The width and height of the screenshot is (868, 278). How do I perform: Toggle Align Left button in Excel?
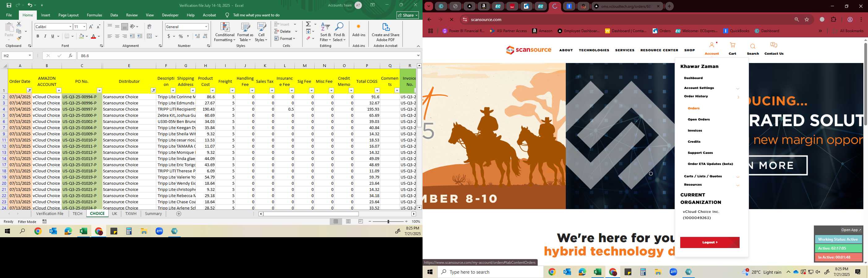(110, 36)
